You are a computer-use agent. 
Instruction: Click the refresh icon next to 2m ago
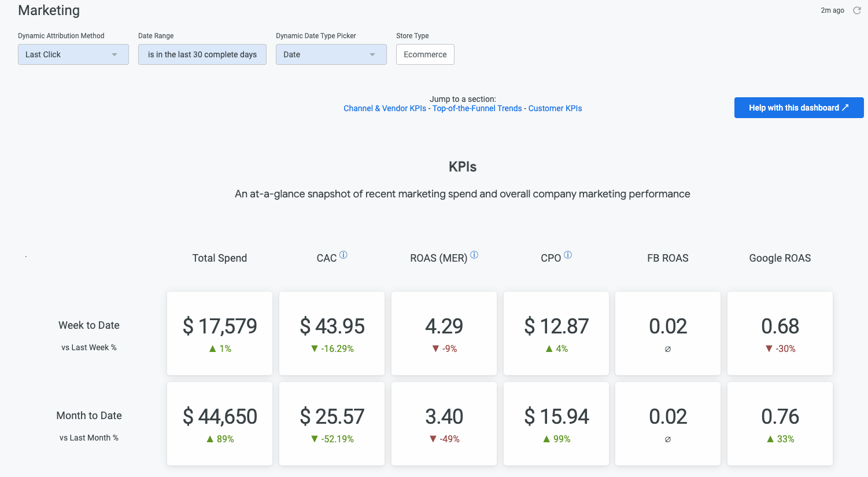point(857,10)
